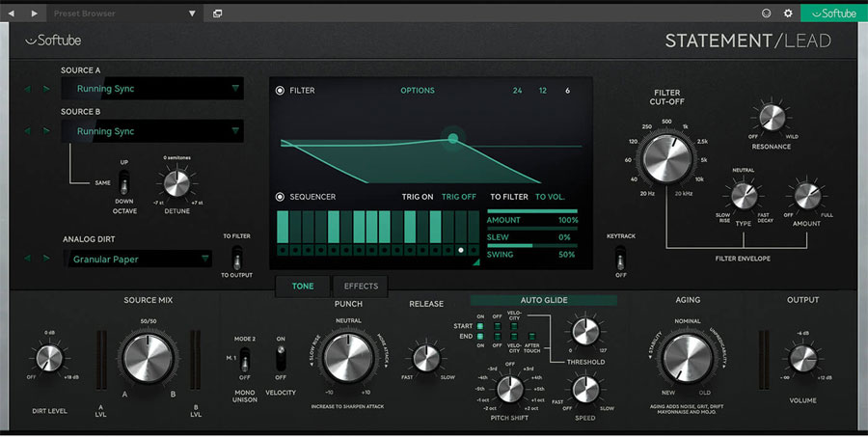
Task: Set Auto Glide End to After Touch
Action: click(x=531, y=336)
